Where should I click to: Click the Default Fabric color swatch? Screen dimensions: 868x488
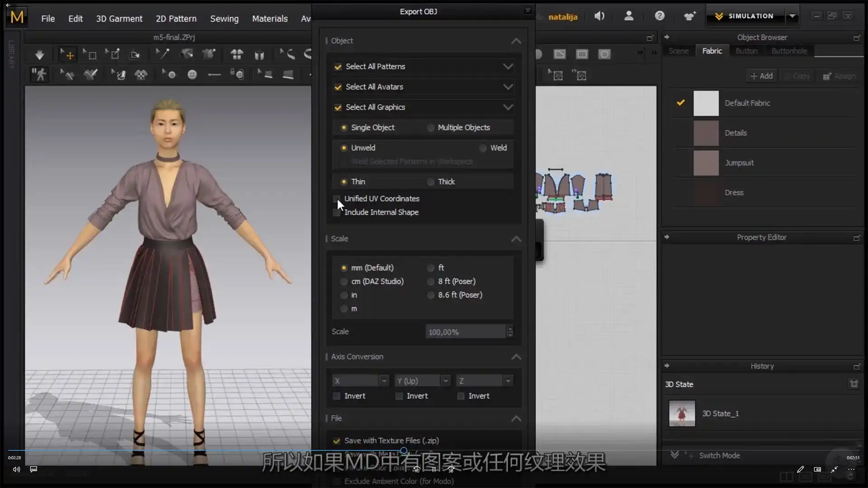pos(706,103)
